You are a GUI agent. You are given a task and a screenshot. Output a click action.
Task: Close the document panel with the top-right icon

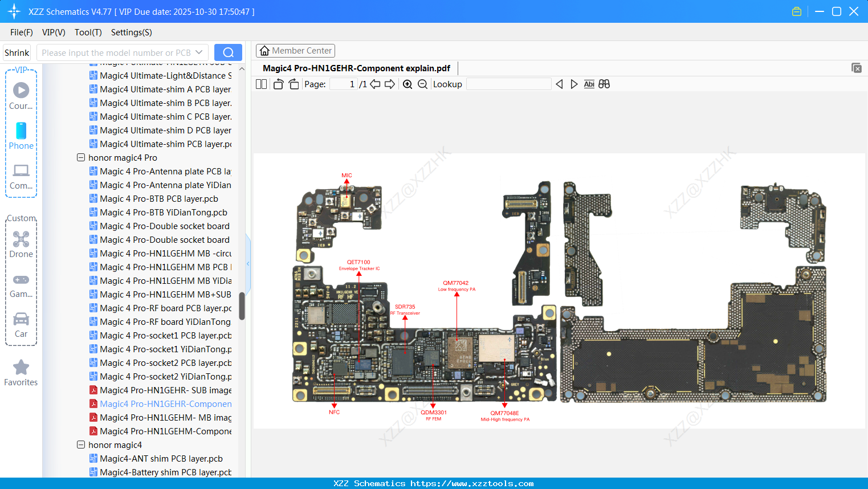point(857,68)
